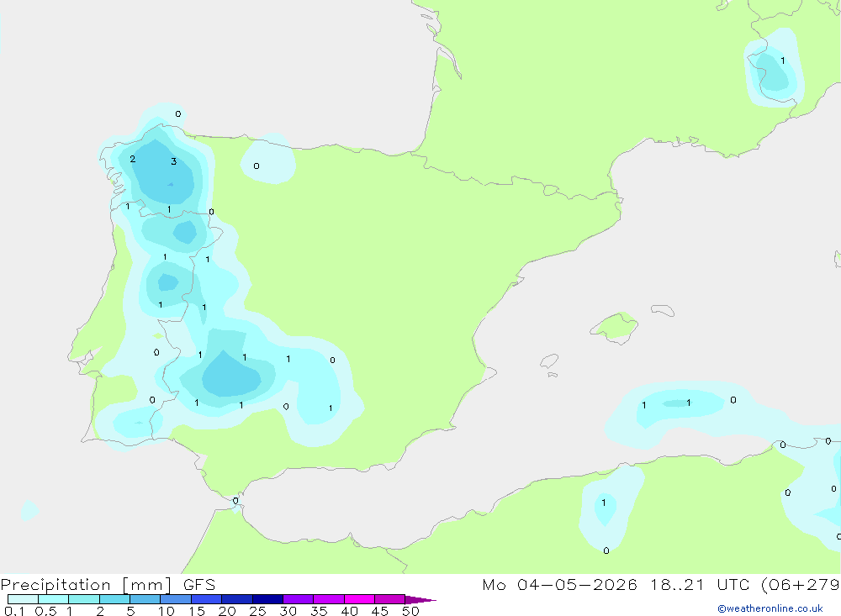Screen dimensions: 841x616
Task: Click the 20 mm dark blue legend swatch
Action: tap(237, 599)
